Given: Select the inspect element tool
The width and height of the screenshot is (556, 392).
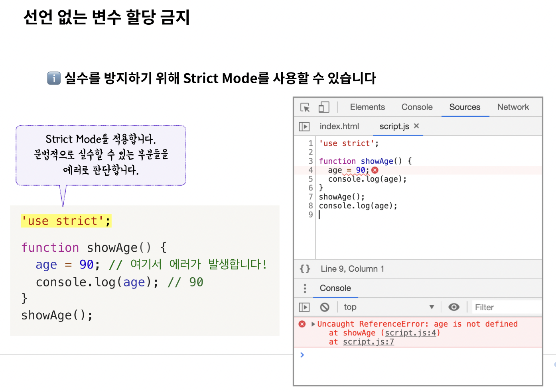Looking at the screenshot, I should [x=305, y=107].
